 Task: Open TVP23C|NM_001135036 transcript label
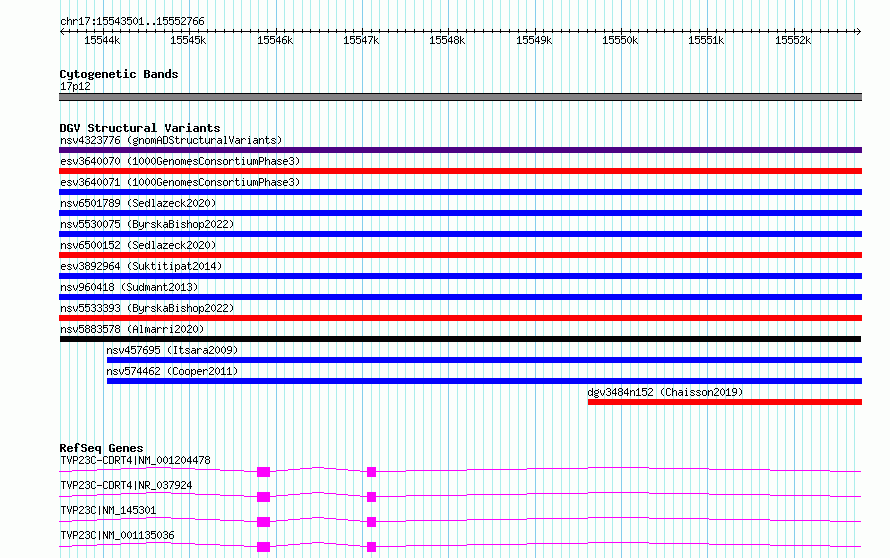[x=117, y=535]
